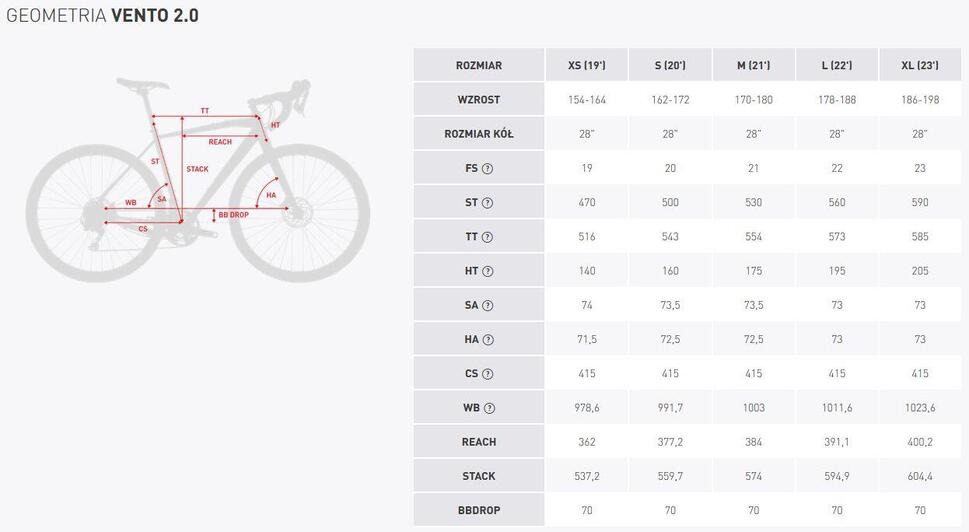Click the info icon next to CS
The width and height of the screenshot is (969, 532).
coord(488,374)
